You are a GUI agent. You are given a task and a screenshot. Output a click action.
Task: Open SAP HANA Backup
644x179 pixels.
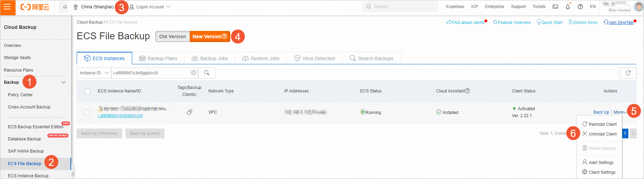coord(26,151)
